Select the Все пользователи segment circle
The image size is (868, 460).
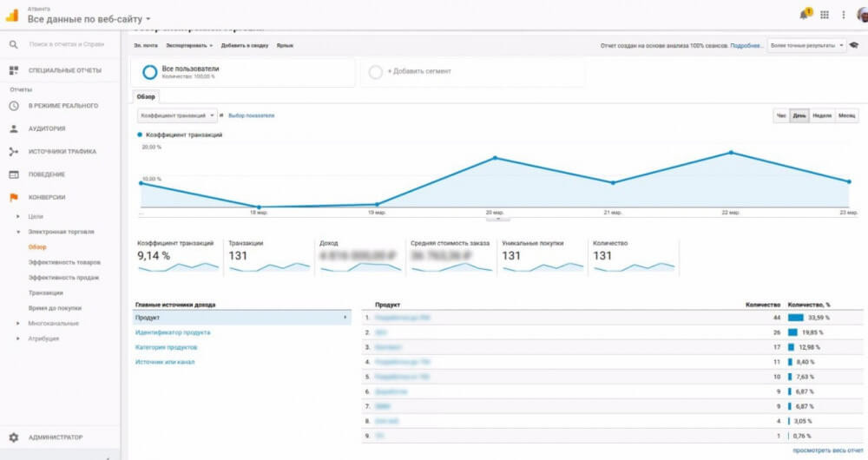[x=149, y=72]
